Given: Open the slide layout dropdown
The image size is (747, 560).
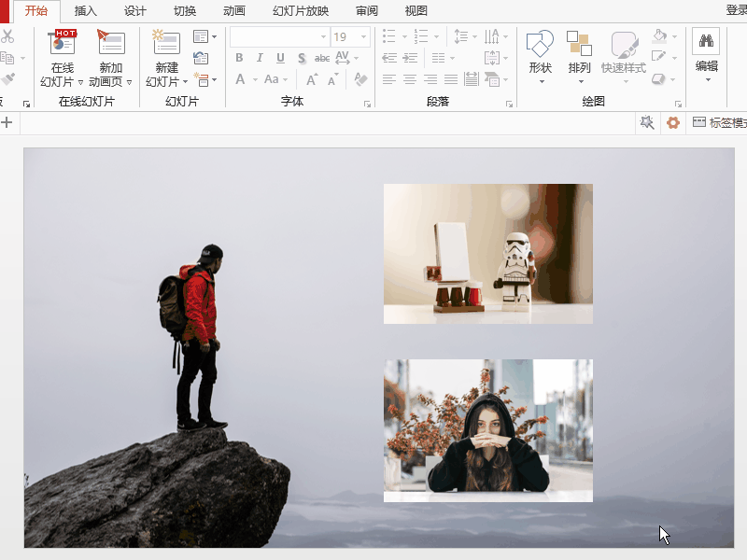Looking at the screenshot, I should [x=204, y=36].
